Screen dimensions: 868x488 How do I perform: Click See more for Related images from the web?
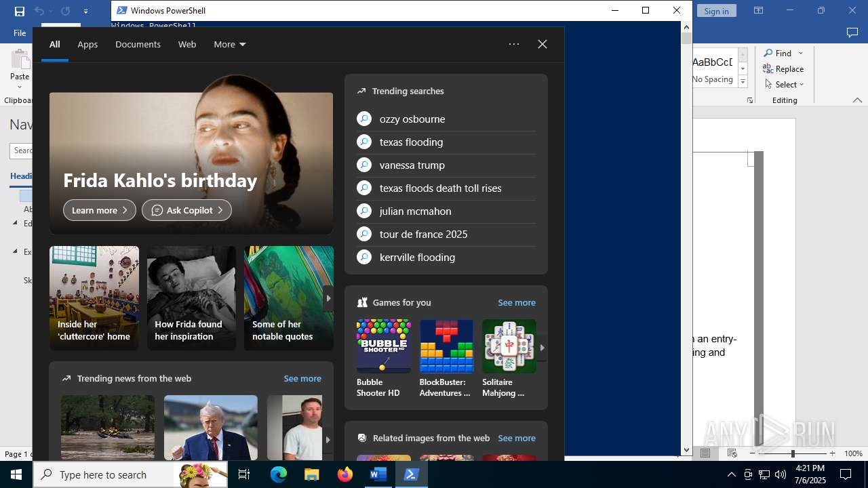(517, 438)
